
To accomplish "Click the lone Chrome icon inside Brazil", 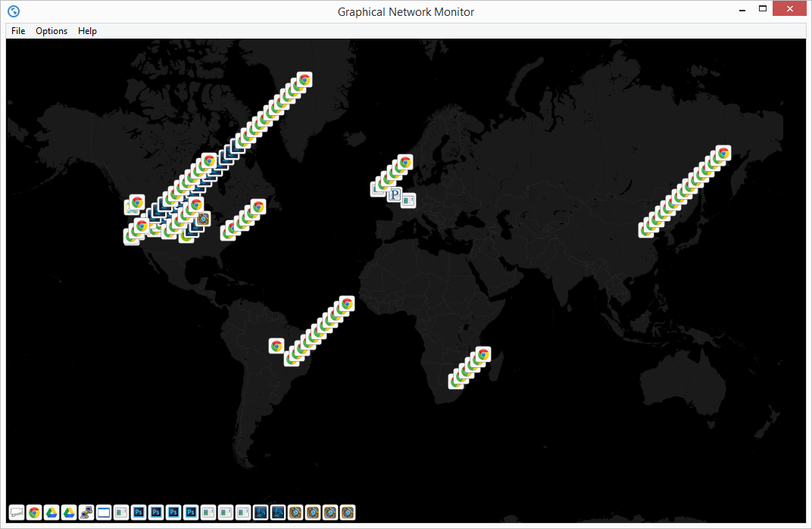I will [x=276, y=346].
